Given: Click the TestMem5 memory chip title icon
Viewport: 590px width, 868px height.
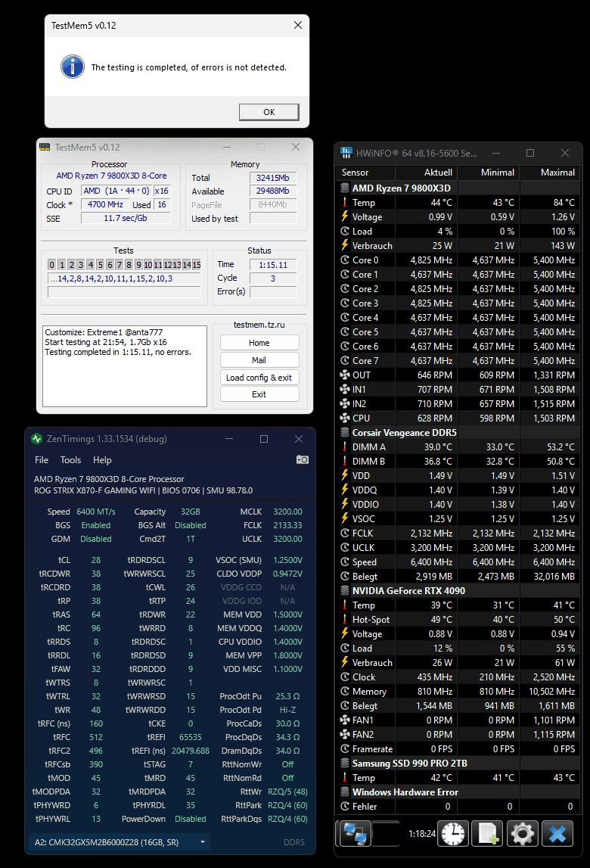Looking at the screenshot, I should coord(45,147).
